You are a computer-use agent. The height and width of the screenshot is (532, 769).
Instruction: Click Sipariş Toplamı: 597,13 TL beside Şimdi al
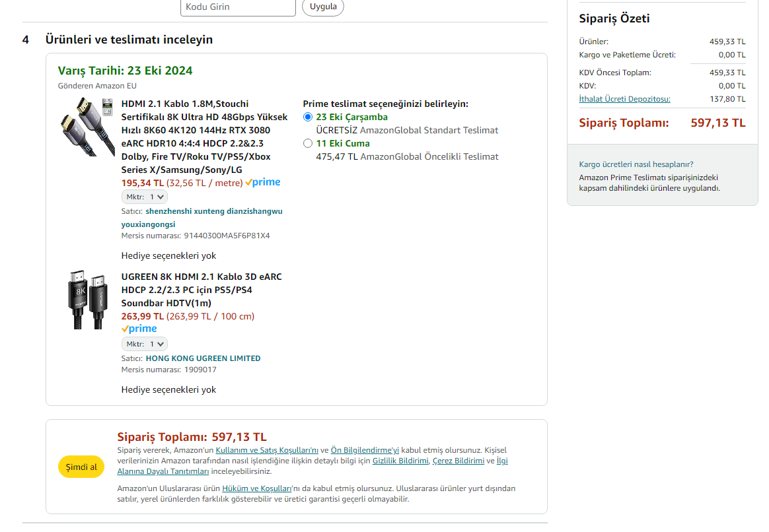tap(192, 437)
